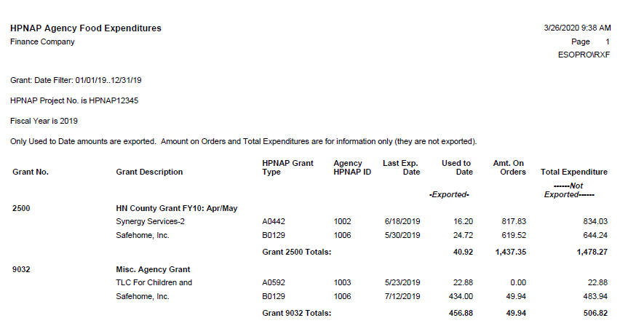Click the HPNAP Project No. line
Viewport: 644px width, 334px height.
(x=74, y=100)
